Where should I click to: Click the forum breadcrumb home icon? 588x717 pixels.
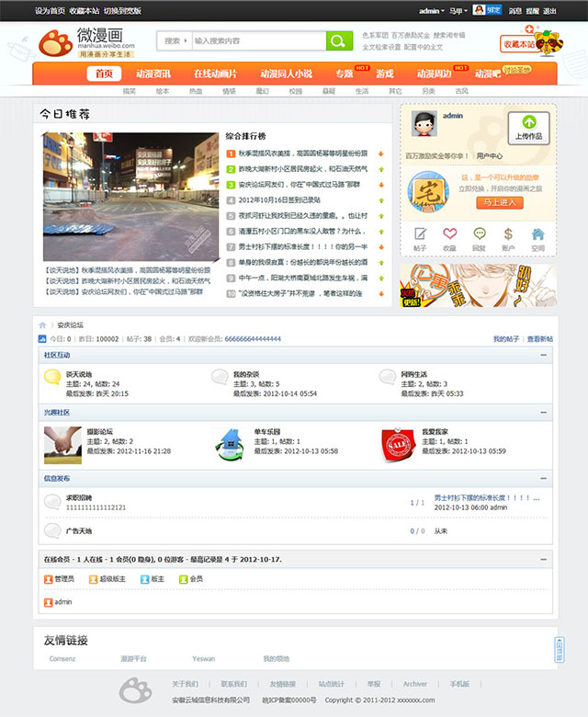pyautogui.click(x=42, y=325)
